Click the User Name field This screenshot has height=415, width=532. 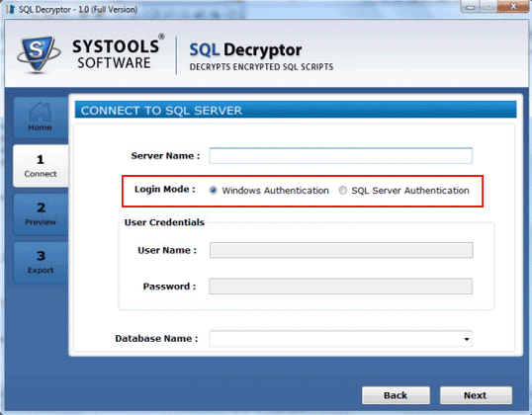341,250
